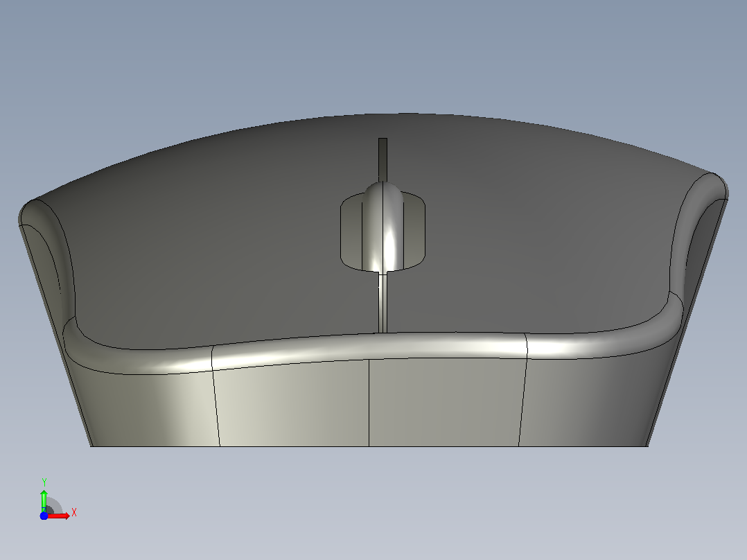Click the Y label of the triad

(x=44, y=482)
